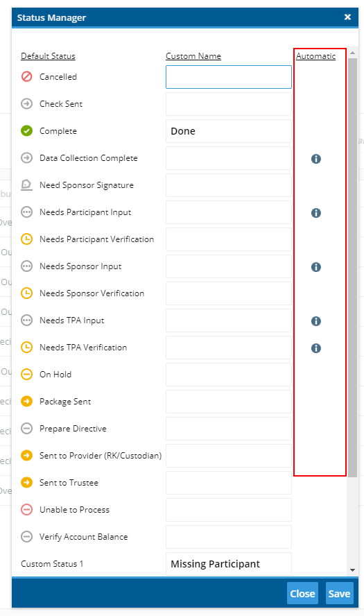Click the info icon for Needs TPA Input
The width and height of the screenshot is (364, 616).
pos(315,321)
